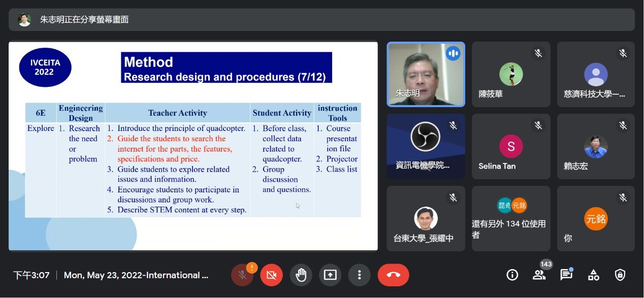Click Teacher Activity column header
The image size is (644, 298).
click(178, 113)
